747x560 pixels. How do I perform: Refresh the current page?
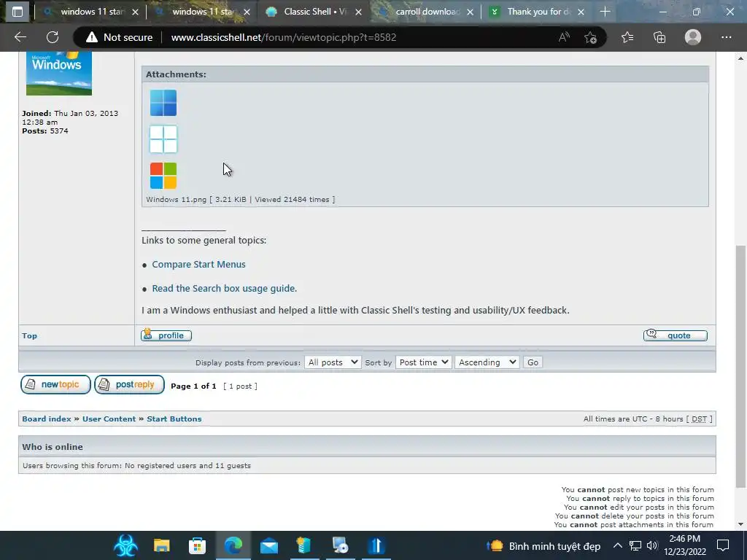[53, 37]
